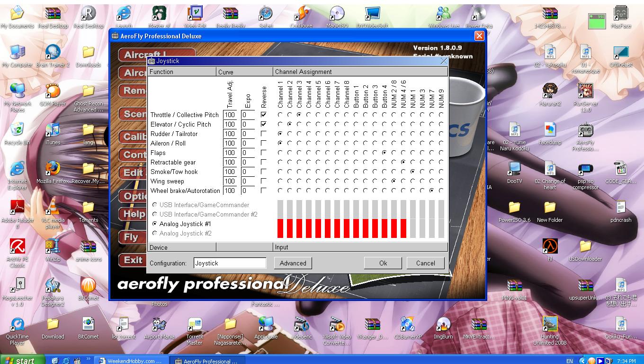Viewport: 644px width, 364px height.
Task: Select the psp iso compressor icon
Action: tap(585, 170)
